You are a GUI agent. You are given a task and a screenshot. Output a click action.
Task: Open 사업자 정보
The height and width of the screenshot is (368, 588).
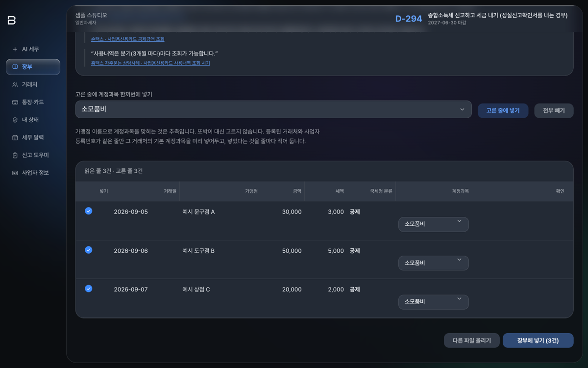point(33,173)
